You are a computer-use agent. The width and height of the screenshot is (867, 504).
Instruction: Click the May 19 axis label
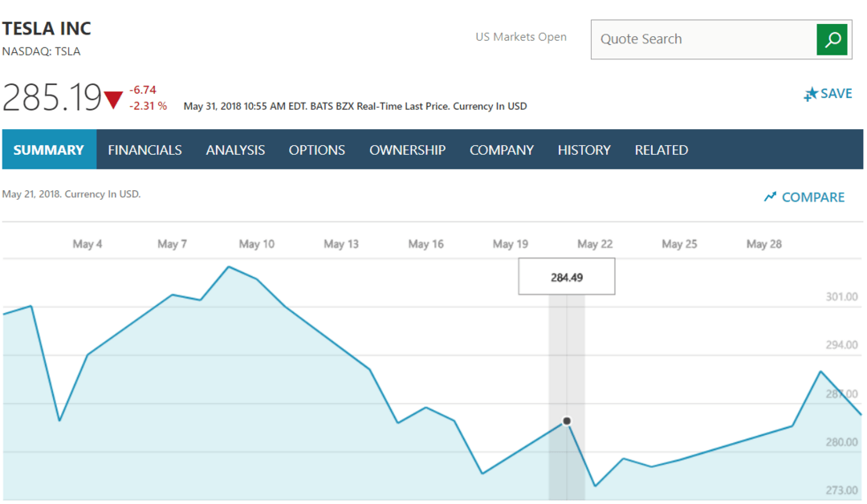click(x=511, y=244)
